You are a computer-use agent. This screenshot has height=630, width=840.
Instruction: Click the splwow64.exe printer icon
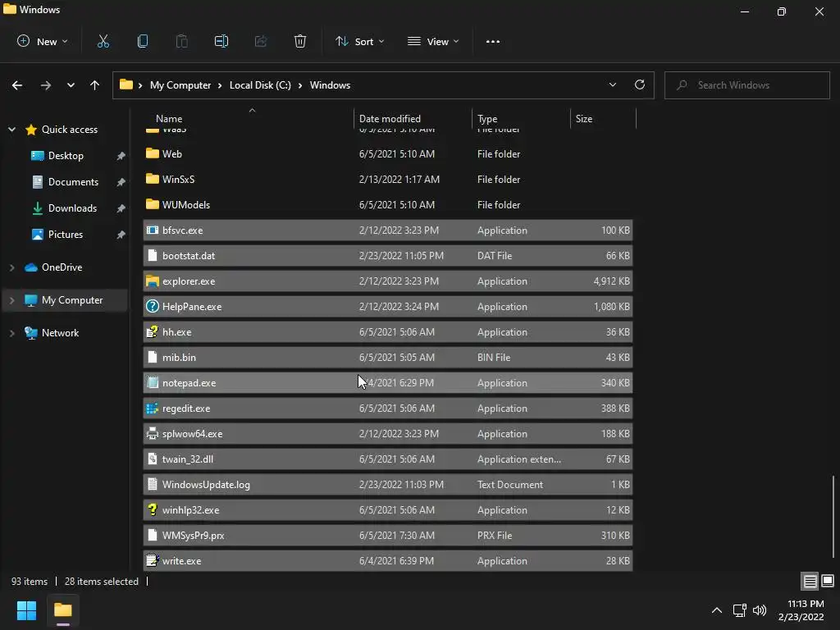pos(152,433)
